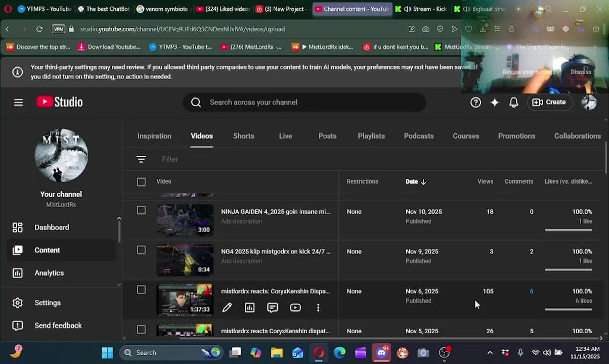Open the NG4 2025 klip video title
This screenshot has width=609, height=364.
[x=276, y=251]
